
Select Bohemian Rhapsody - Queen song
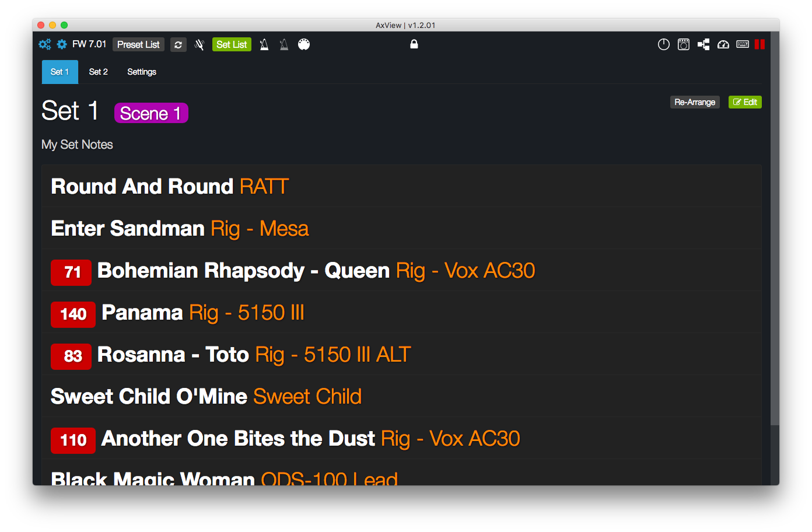(243, 271)
